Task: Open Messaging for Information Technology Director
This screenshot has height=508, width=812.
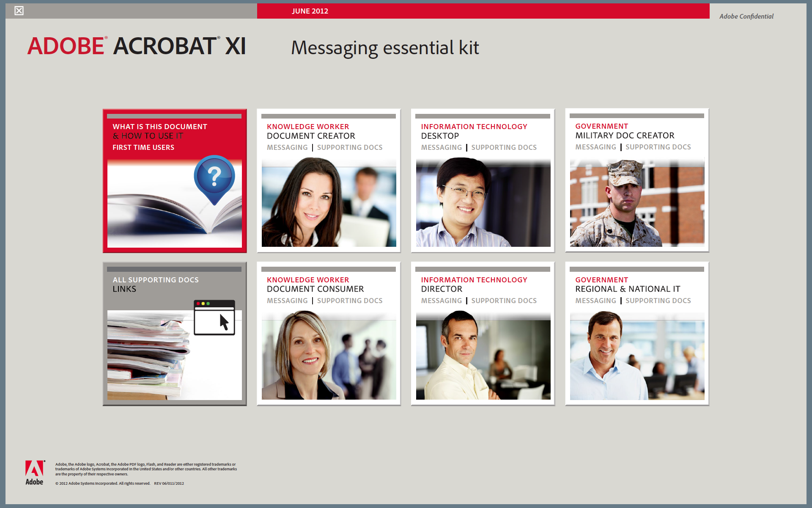Action: pos(442,301)
